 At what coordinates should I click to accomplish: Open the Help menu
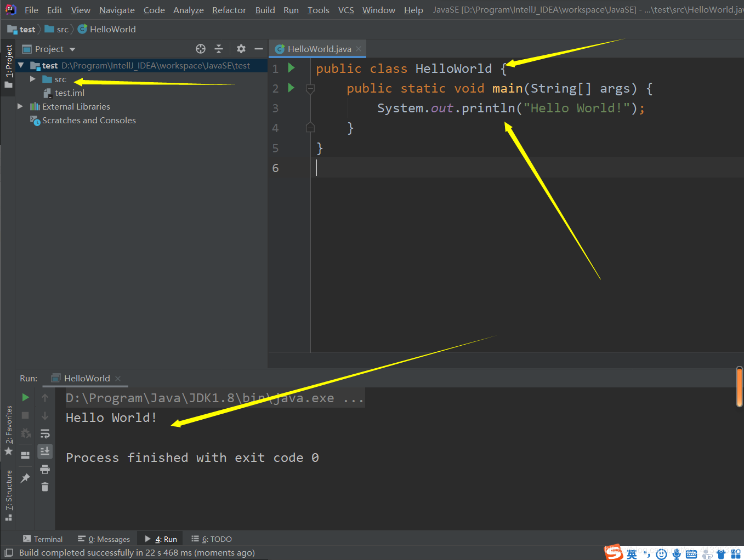[x=413, y=10]
